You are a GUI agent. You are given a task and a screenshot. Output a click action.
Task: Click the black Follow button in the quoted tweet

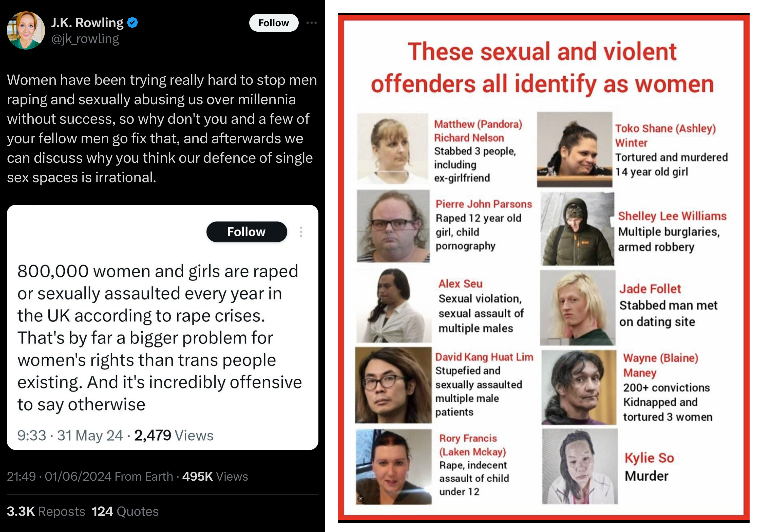click(246, 232)
